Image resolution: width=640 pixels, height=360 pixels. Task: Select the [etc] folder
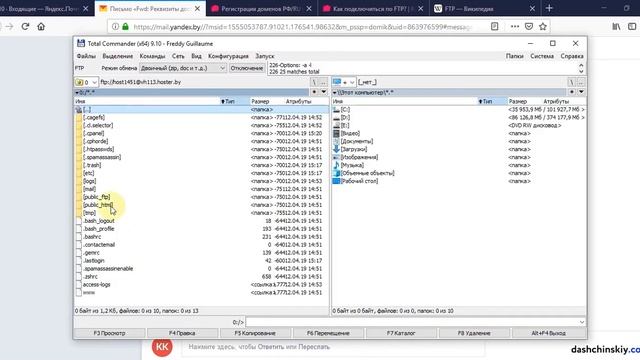tap(202, 173)
